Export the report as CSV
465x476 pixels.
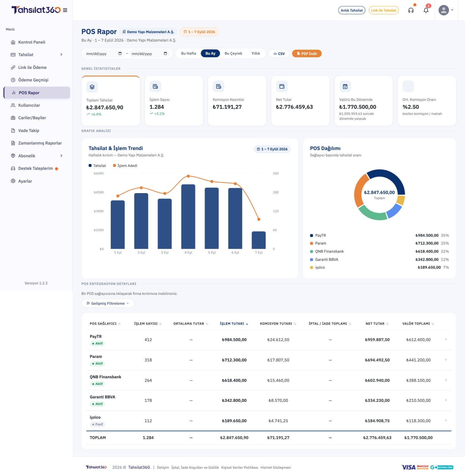pyautogui.click(x=279, y=54)
